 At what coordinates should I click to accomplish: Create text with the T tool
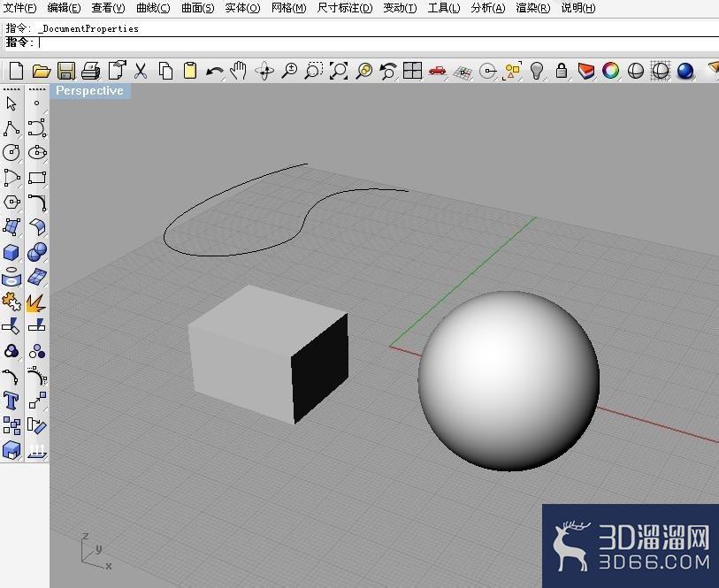[x=11, y=401]
